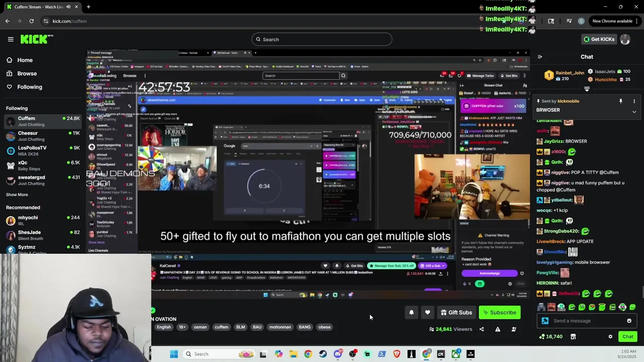Select the 18+ stream tag
The image size is (644, 362).
182,327
